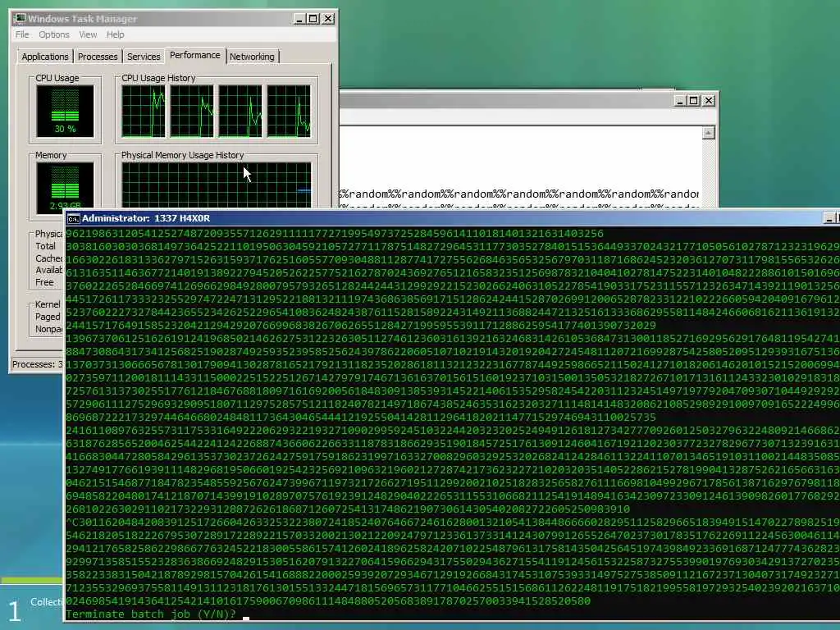The image size is (840, 630).
Task: Click the CPU Usage 30 % gauge
Action: [66, 111]
